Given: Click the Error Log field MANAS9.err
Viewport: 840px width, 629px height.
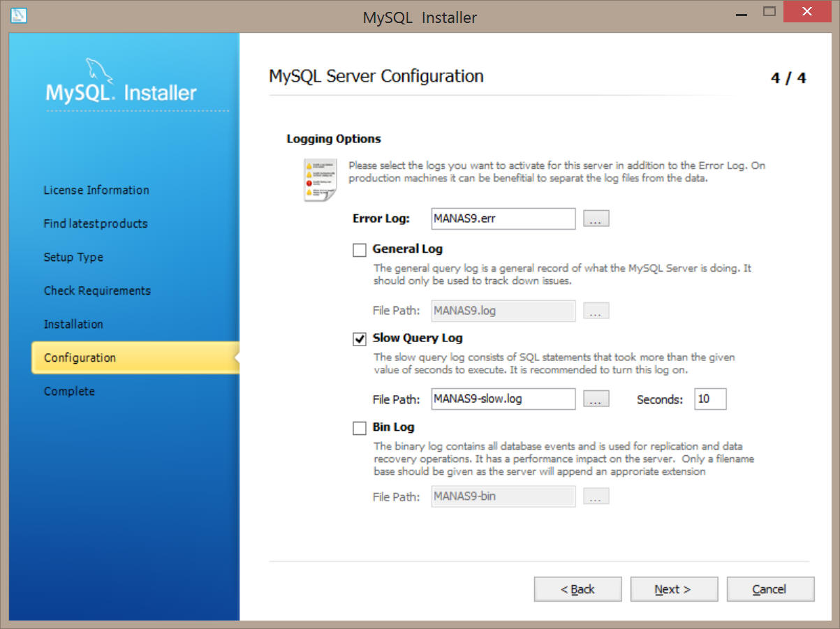Looking at the screenshot, I should pyautogui.click(x=503, y=219).
